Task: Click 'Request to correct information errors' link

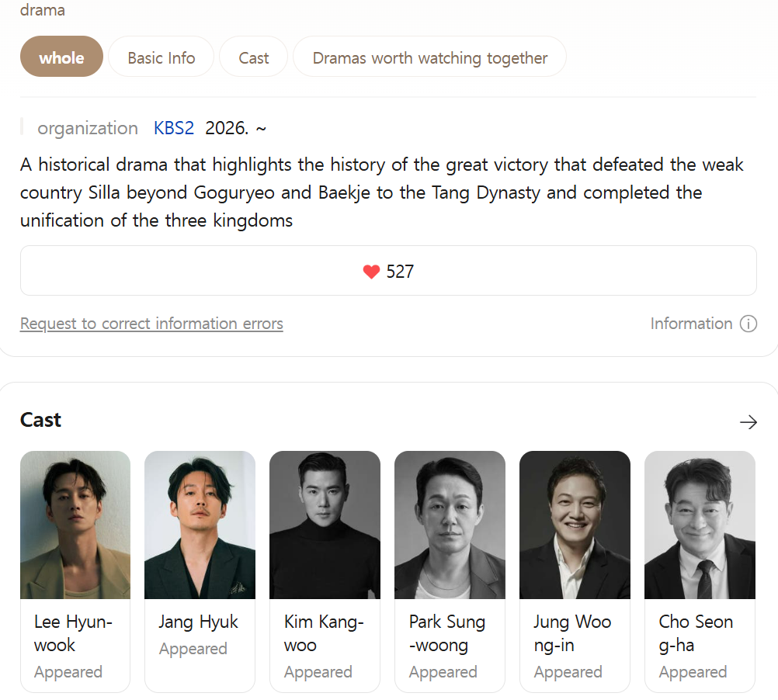Action: tap(151, 324)
